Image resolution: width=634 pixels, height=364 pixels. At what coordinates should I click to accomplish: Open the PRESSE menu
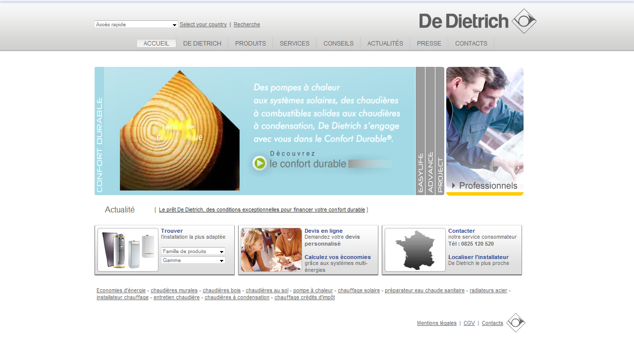tap(429, 44)
